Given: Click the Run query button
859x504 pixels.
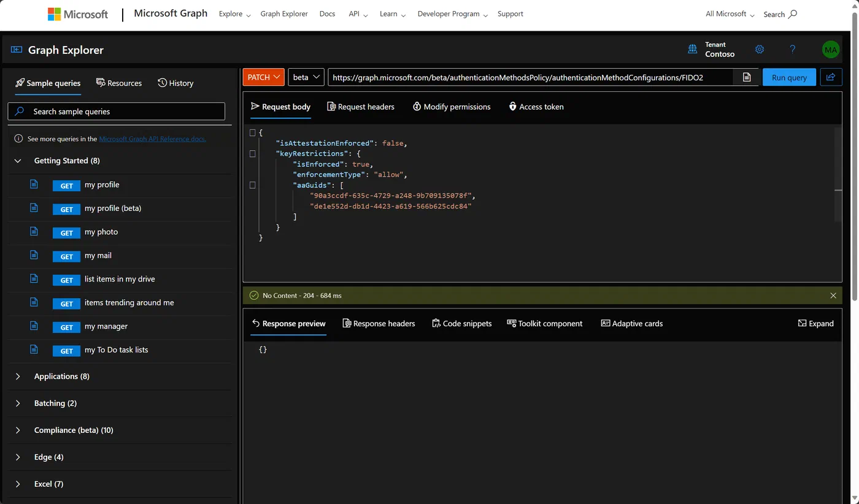Looking at the screenshot, I should click(789, 77).
